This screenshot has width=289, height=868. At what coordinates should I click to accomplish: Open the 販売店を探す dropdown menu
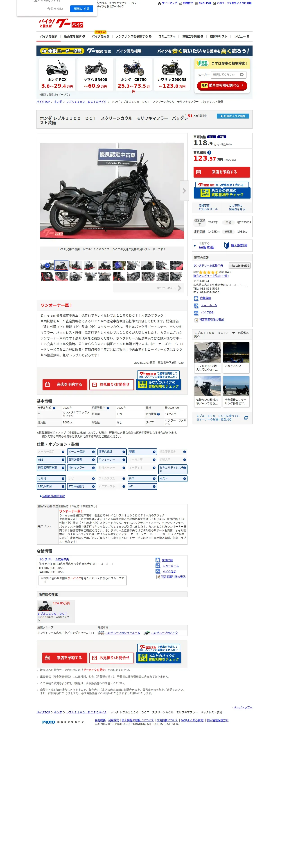pos(74,36)
